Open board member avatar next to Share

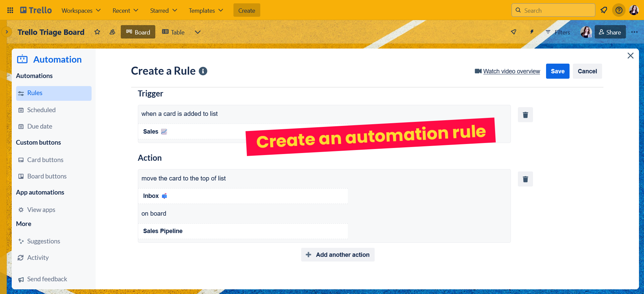point(586,32)
